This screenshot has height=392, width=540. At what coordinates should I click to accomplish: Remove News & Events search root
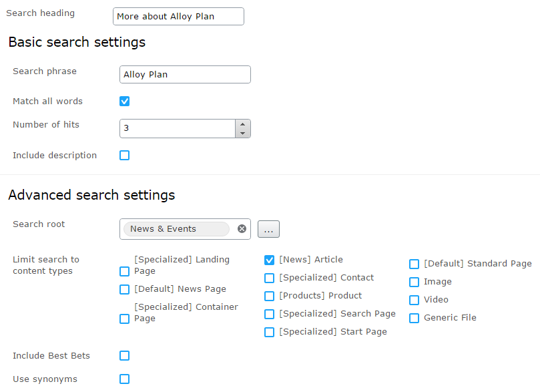point(242,229)
